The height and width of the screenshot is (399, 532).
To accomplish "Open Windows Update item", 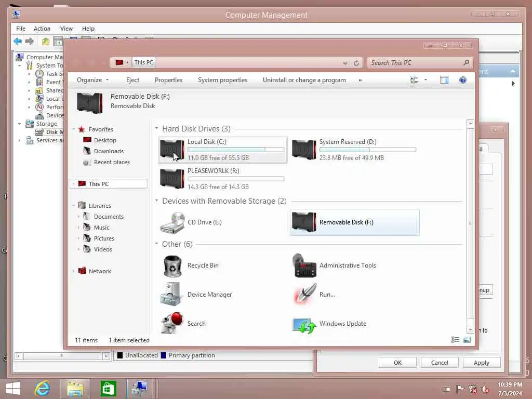I will coord(330,324).
